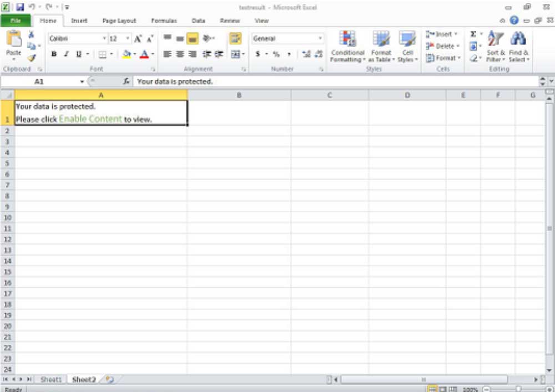Viewport: 555px width, 392px height.
Task: Toggle Top Align
Action: click(168, 38)
